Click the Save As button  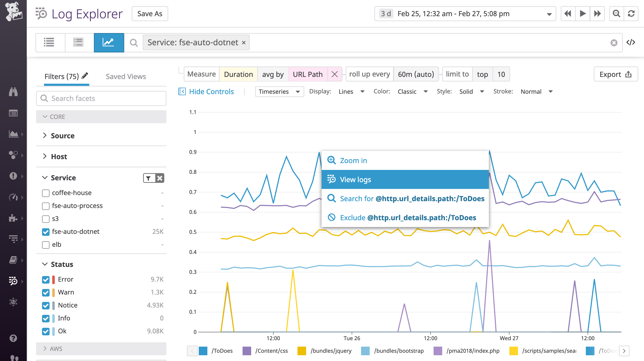149,14
